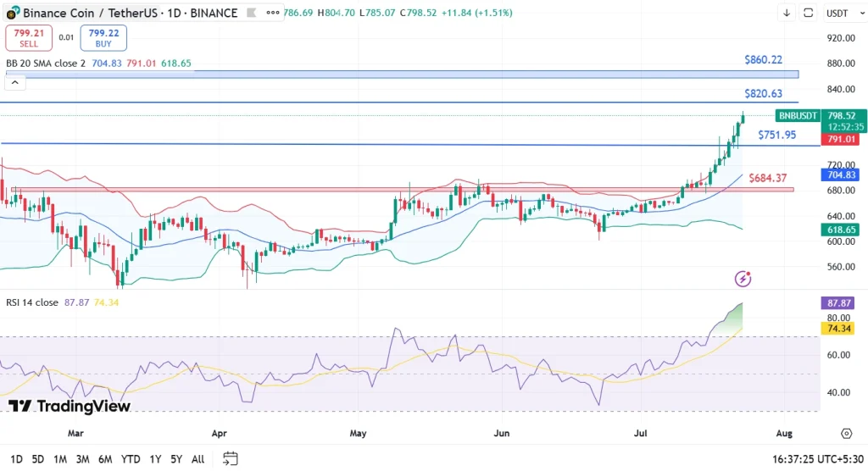Click the 1D interval in the symbol header
Viewport: 868px width, 471px height.
(175, 13)
